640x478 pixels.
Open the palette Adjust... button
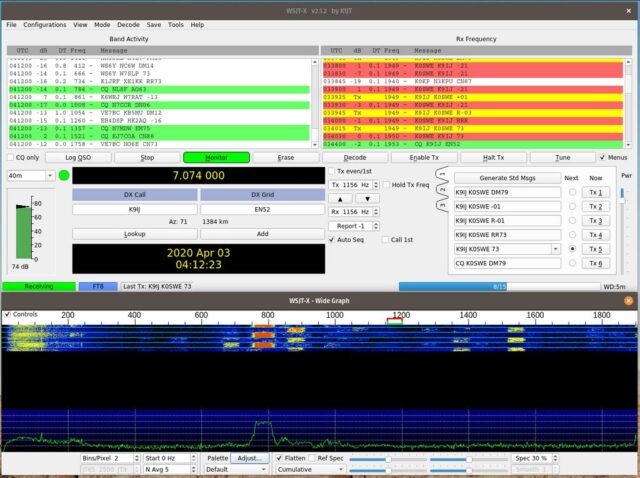pos(249,458)
